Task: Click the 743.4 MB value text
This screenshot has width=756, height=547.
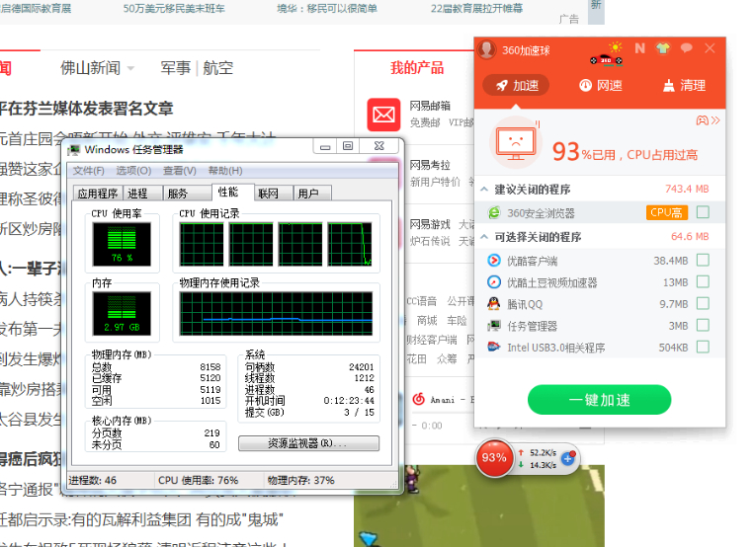Action: coord(687,189)
